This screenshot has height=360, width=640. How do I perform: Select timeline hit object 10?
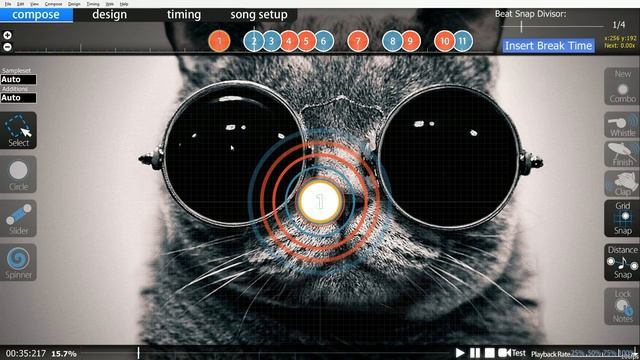tap(444, 41)
